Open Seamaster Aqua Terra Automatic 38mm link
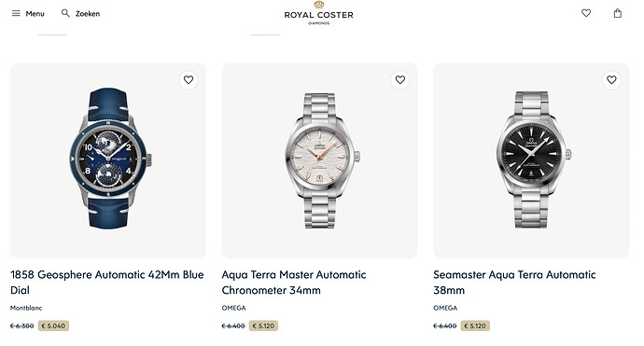This screenshot has width=644, height=346. click(514, 283)
